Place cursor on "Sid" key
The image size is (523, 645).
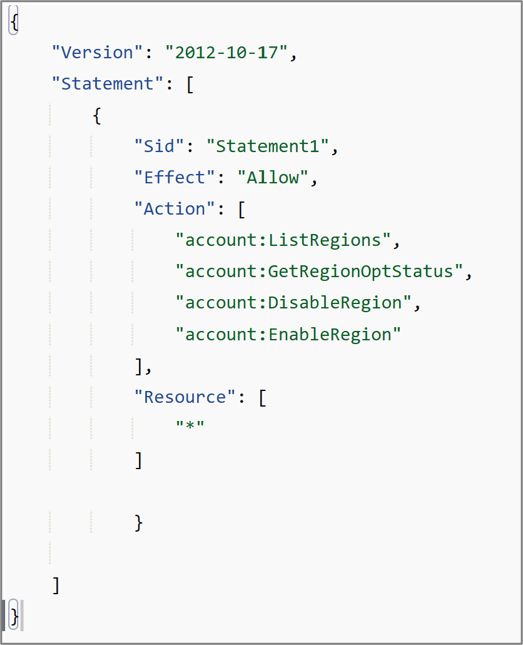159,146
